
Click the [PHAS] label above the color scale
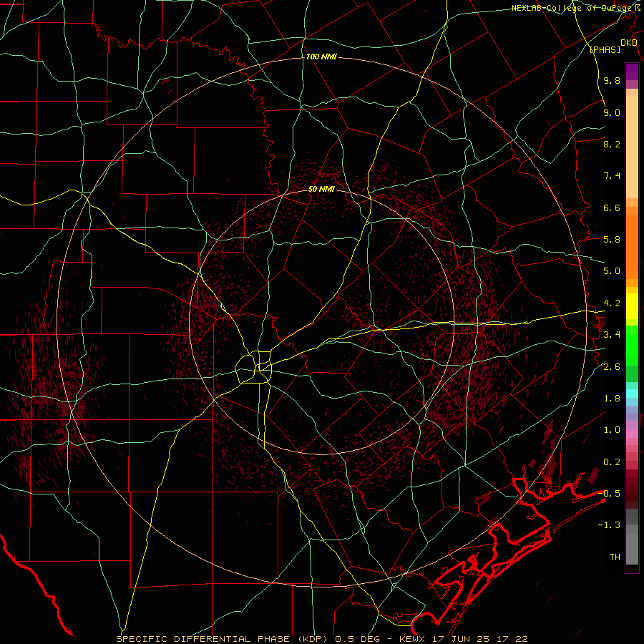click(605, 49)
